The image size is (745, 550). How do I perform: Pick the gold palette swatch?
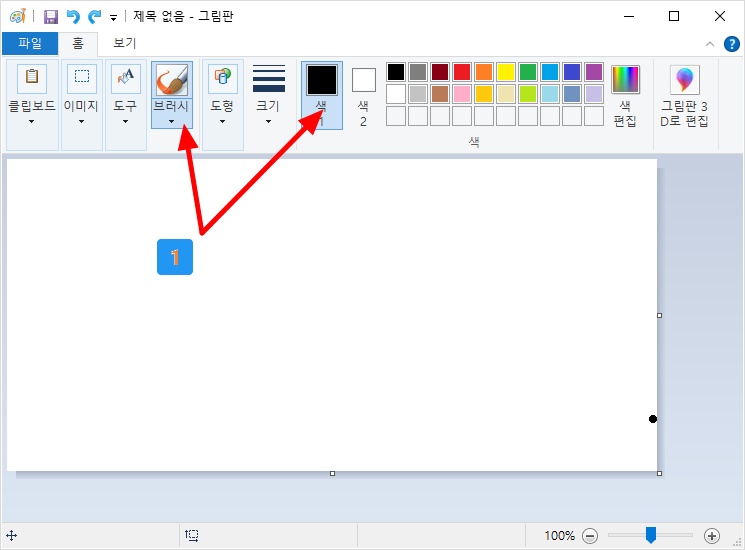pyautogui.click(x=484, y=94)
